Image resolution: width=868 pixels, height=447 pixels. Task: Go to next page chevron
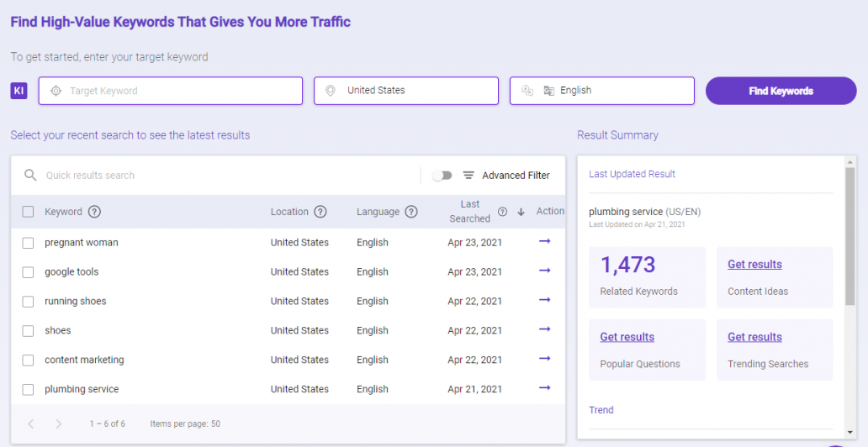pyautogui.click(x=59, y=424)
